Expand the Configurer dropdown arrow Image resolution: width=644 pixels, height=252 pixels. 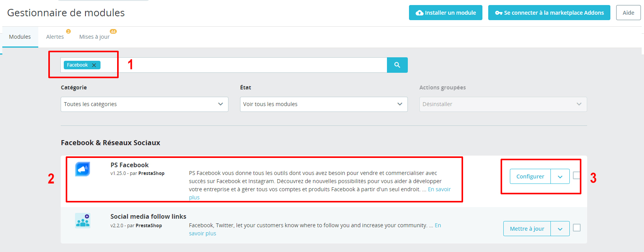tap(560, 177)
